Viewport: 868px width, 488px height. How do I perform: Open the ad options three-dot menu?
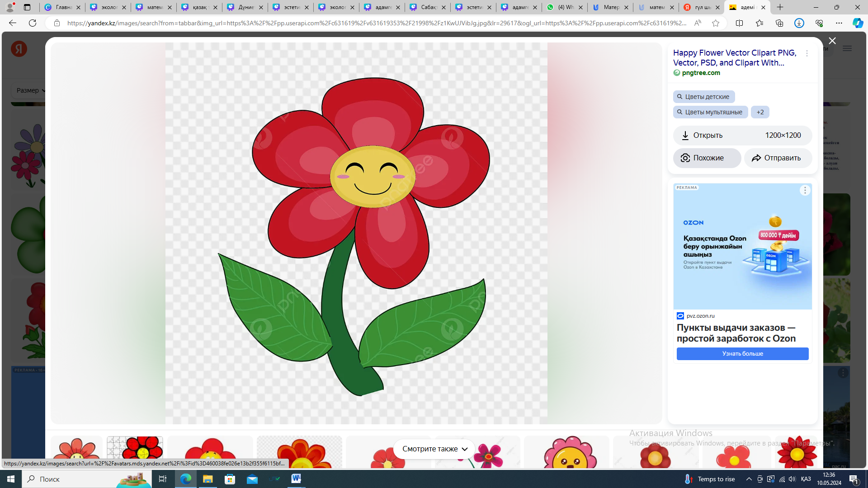pos(805,190)
